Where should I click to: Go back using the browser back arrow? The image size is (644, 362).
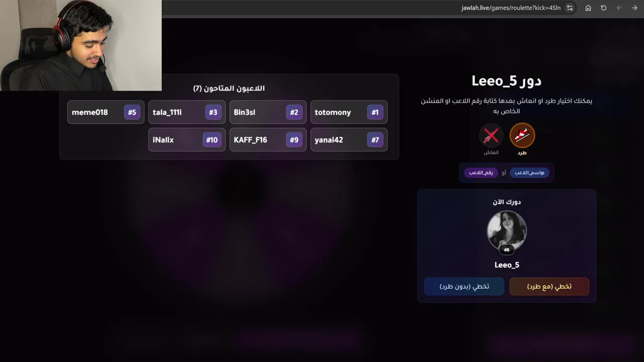(619, 8)
